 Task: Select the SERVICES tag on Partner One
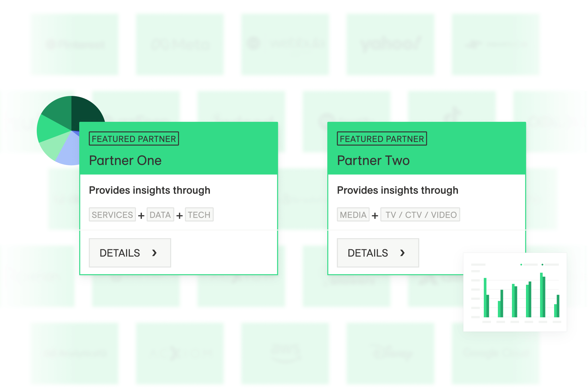click(112, 215)
